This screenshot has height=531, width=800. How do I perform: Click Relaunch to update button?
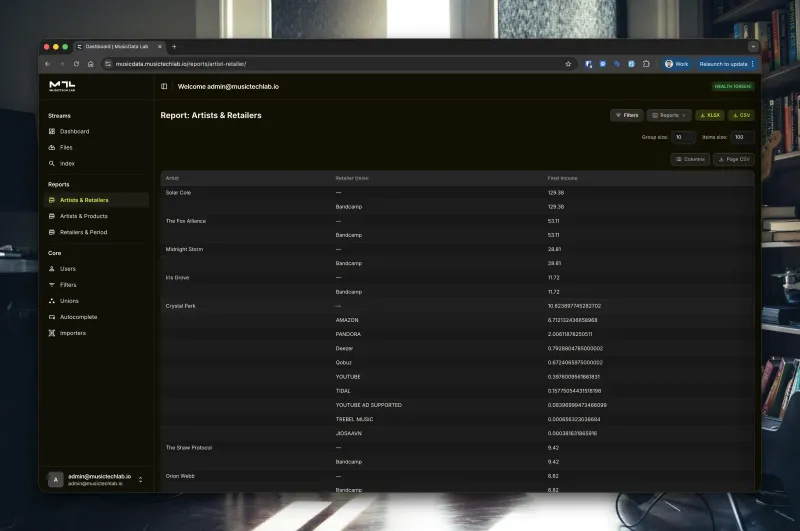pyautogui.click(x=727, y=64)
